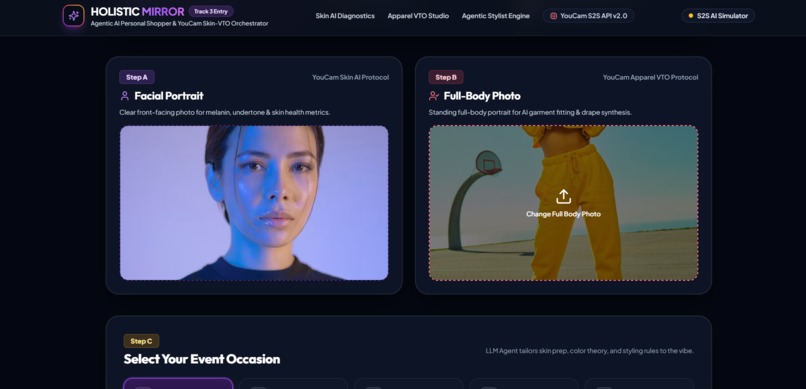Click the Step C badge
Screen dimensions: 806x389
141,341
